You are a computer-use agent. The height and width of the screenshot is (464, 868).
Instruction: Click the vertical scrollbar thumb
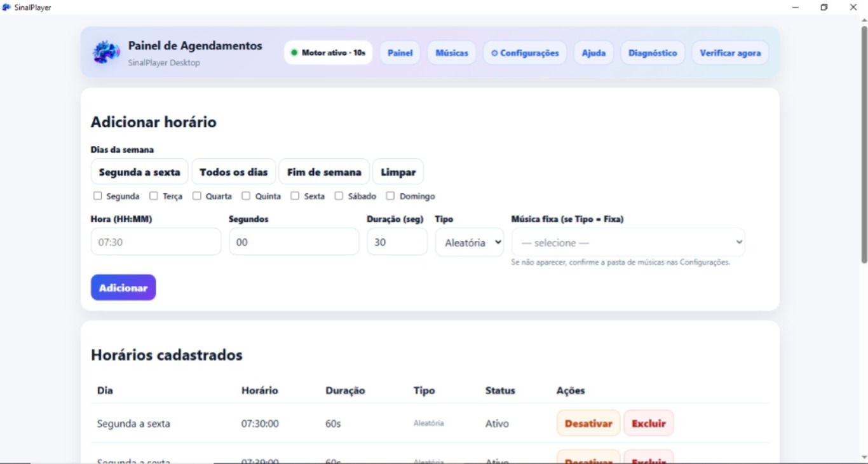[864, 145]
